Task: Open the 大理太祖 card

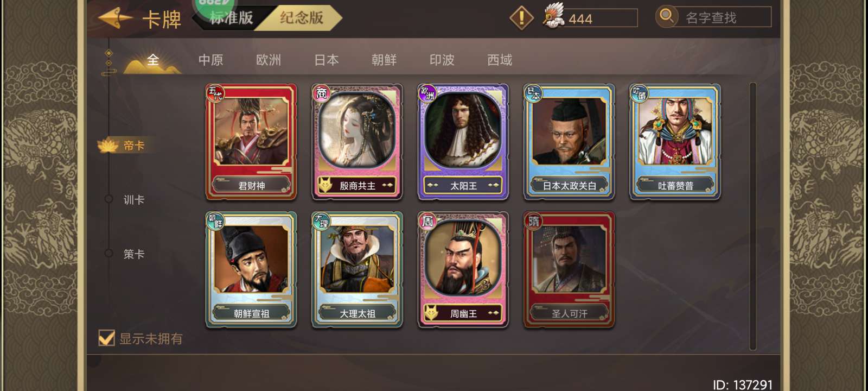Action: (x=357, y=270)
